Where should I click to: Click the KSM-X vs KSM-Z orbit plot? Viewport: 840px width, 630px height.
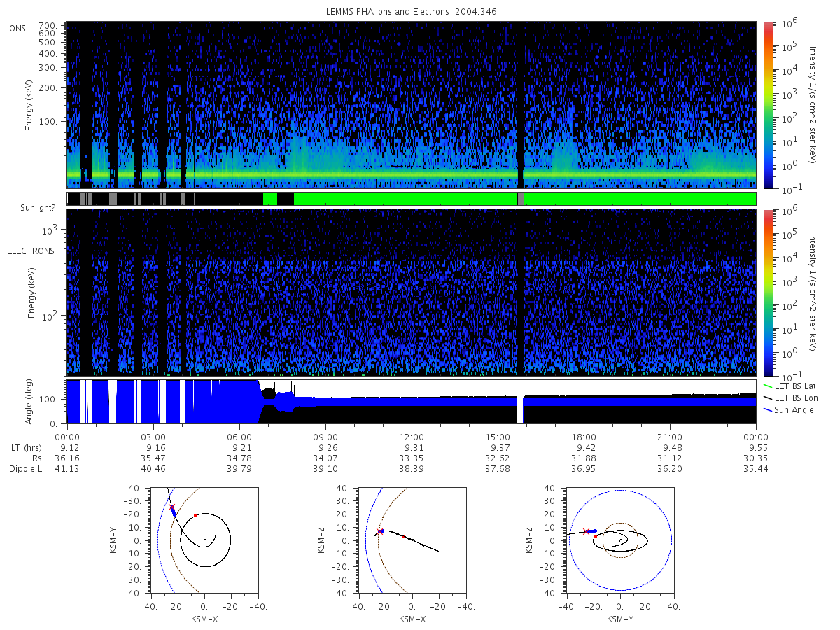click(x=412, y=540)
